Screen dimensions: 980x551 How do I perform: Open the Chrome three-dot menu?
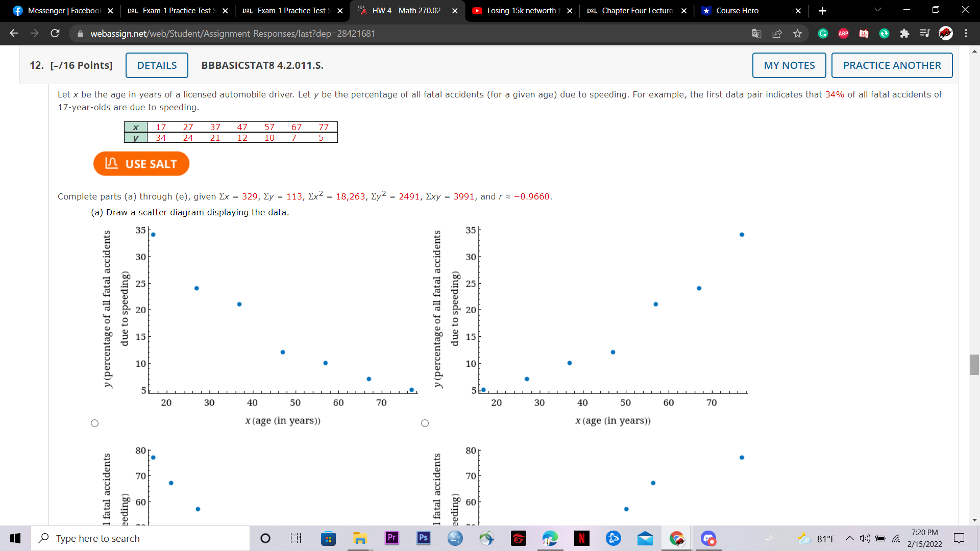[966, 34]
